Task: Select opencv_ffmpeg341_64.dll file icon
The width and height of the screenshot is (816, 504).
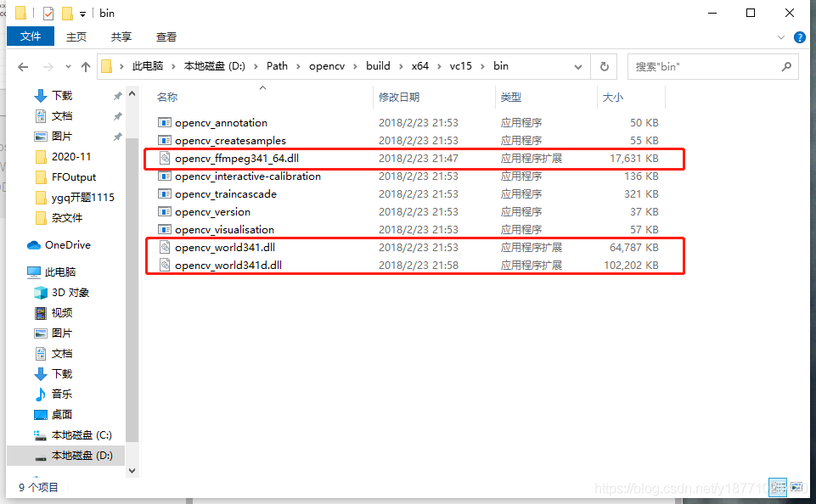Action: [165, 158]
